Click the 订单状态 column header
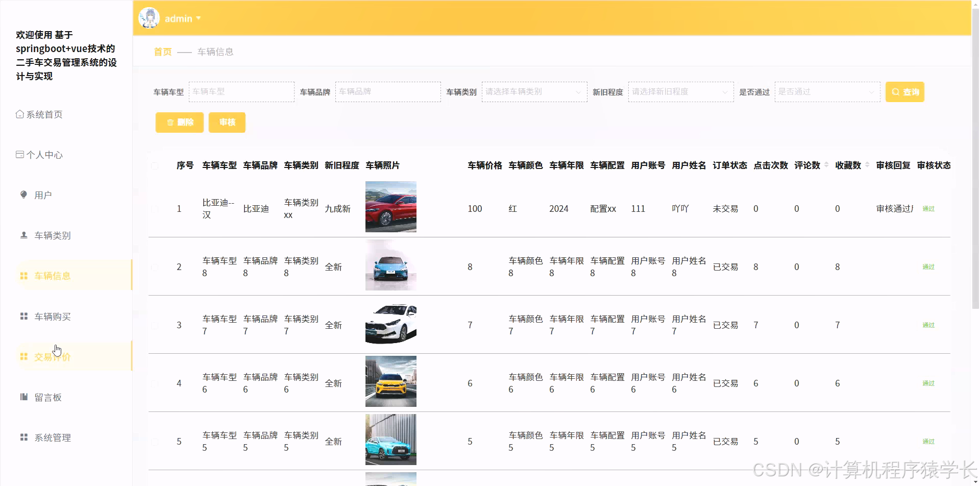The height and width of the screenshot is (486, 980). (x=730, y=165)
